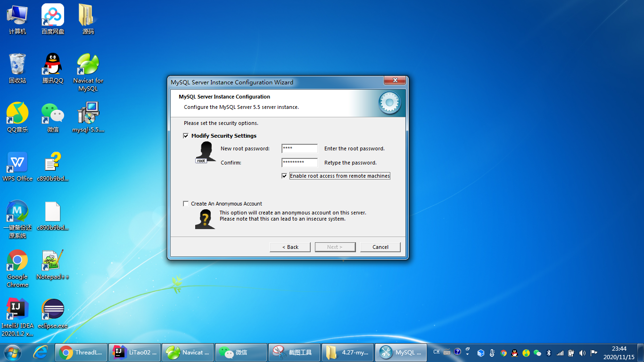Open the volume speaker tray icon
The width and height of the screenshot is (644, 362).
pyautogui.click(x=582, y=353)
